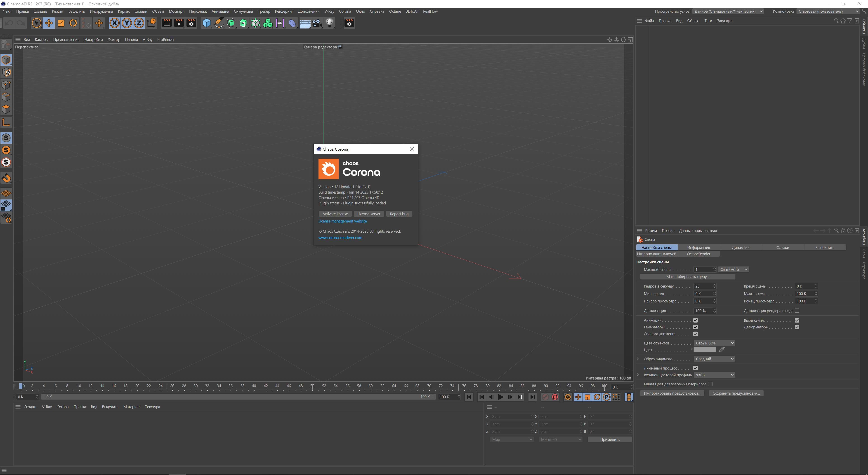This screenshot has height=475, width=868.
Task: Open the sRGB color profile dropdown
Action: 714,375
